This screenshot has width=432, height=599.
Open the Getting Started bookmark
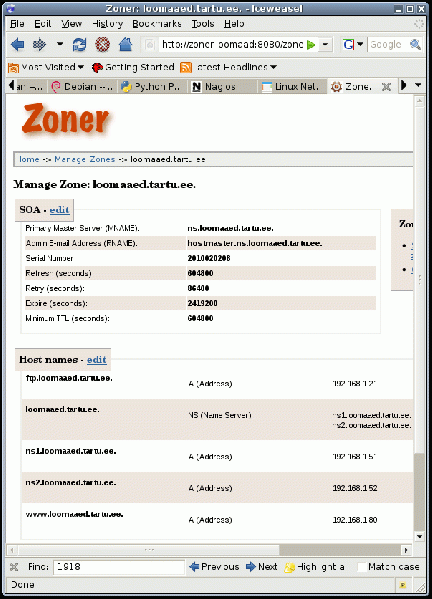tap(133, 67)
